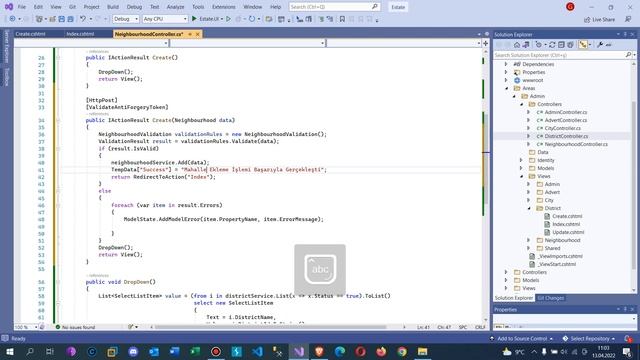Open the Extensions menu

pos(224,7)
